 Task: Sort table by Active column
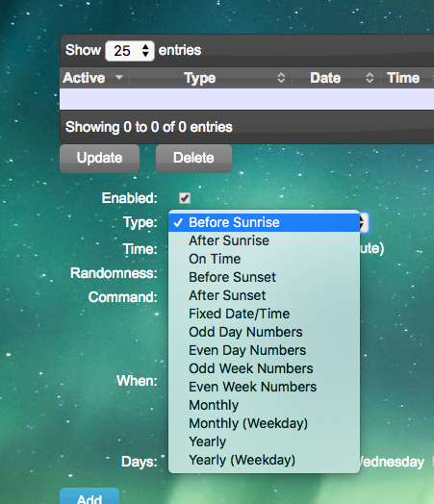click(x=94, y=78)
